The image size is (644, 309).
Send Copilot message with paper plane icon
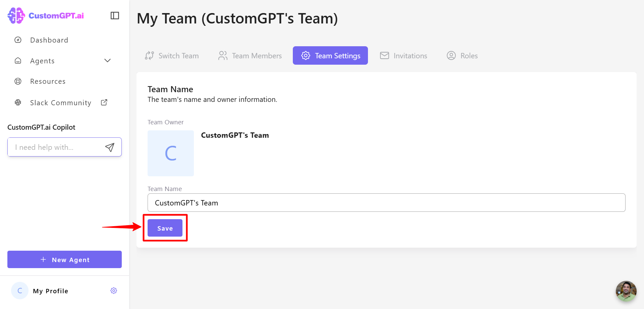click(110, 147)
